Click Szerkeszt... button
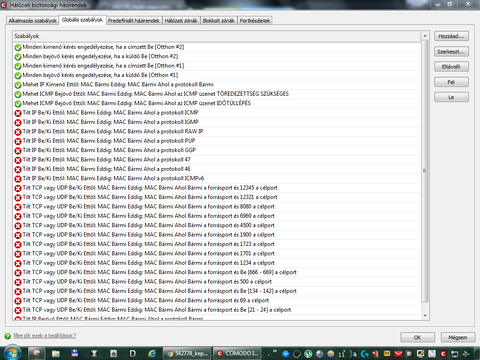Viewport: 480px width, 360px height. (451, 51)
